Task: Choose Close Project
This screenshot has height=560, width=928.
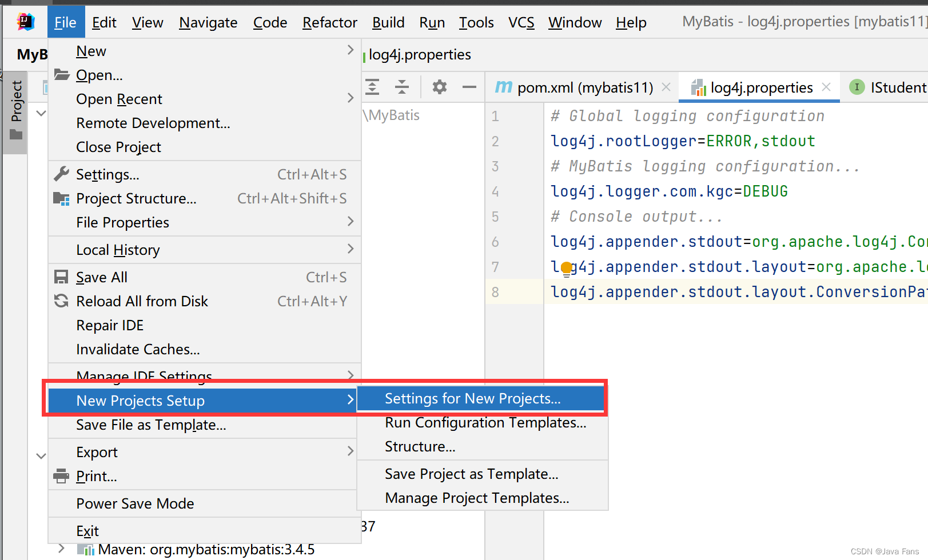Action: [x=205, y=147]
